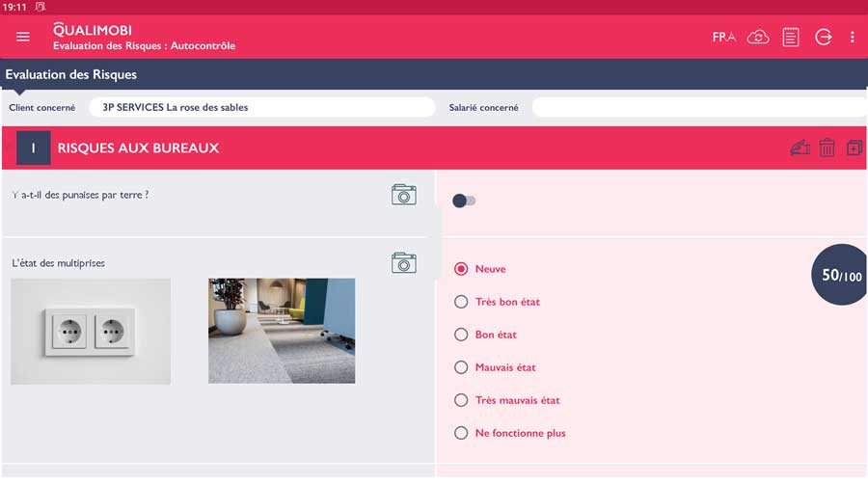Click the 'L'état des multiprises' question text

pos(58,263)
